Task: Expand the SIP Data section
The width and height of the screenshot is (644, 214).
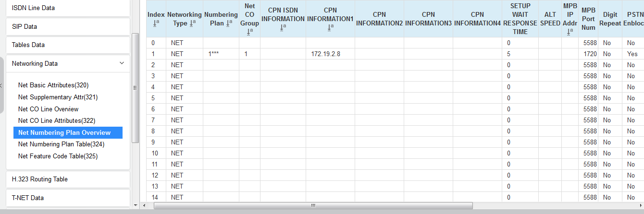Action: (68, 26)
